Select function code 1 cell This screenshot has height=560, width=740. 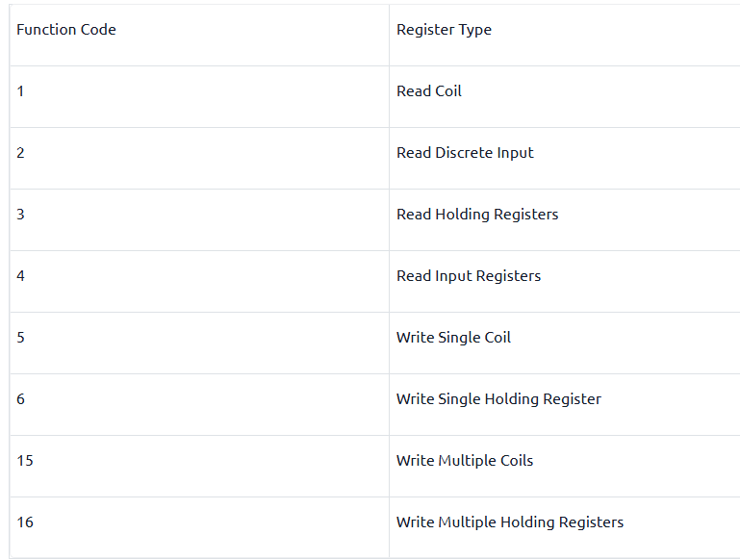(x=199, y=97)
